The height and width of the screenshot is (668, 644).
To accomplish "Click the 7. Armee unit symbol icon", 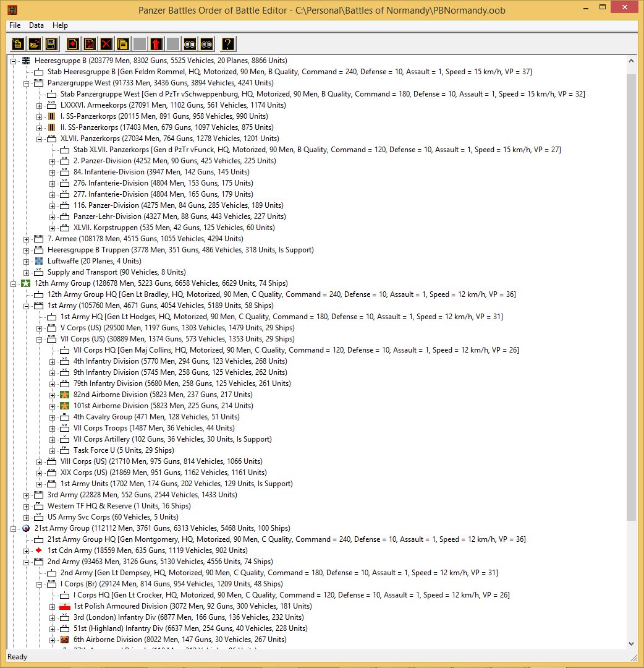I will [x=39, y=239].
